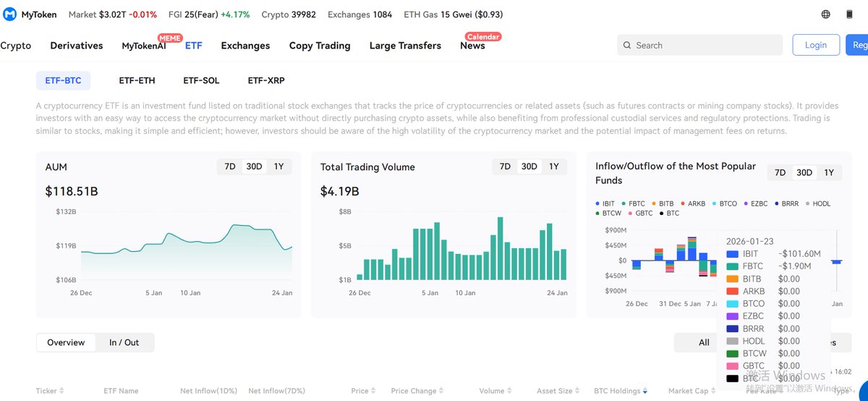This screenshot has width=868, height=401.
Task: Open the Exchanges nav item
Action: 245,46
